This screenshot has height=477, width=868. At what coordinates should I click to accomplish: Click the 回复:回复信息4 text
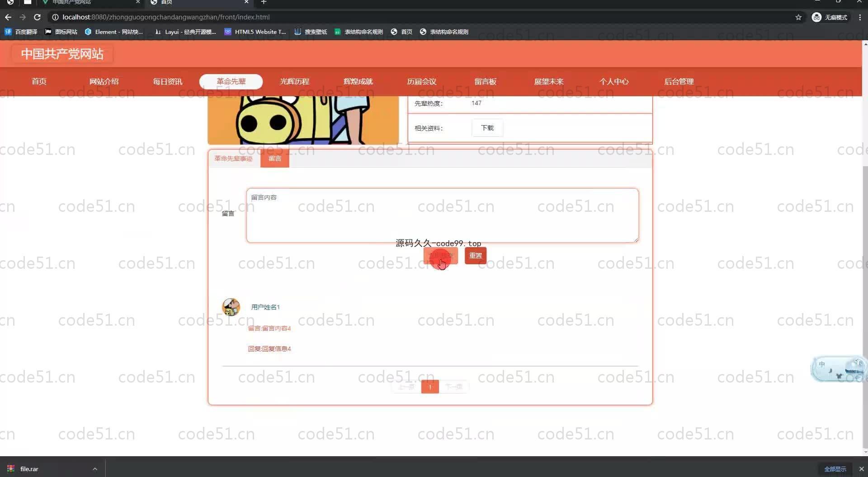pos(269,349)
